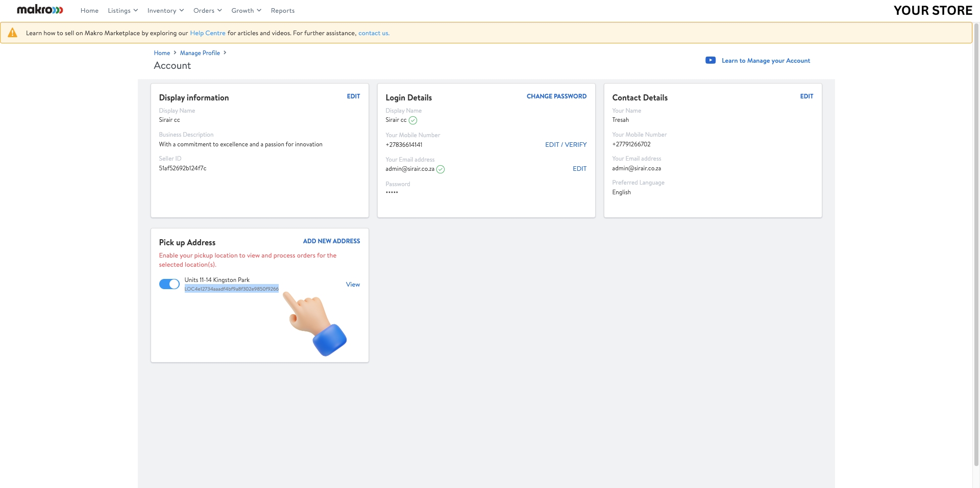Click the warning triangle in the banner
Image resolution: width=980 pixels, height=488 pixels.
click(12, 32)
